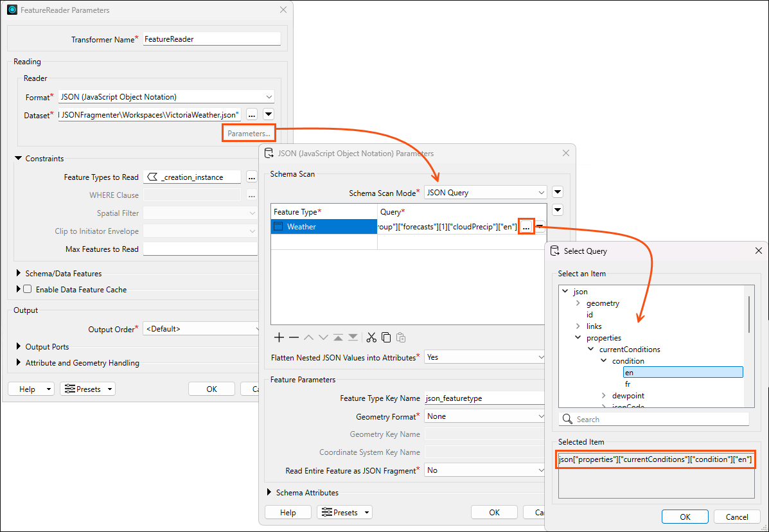Open query browser ellipsis in Weather row
This screenshot has width=769, height=532.
526,227
